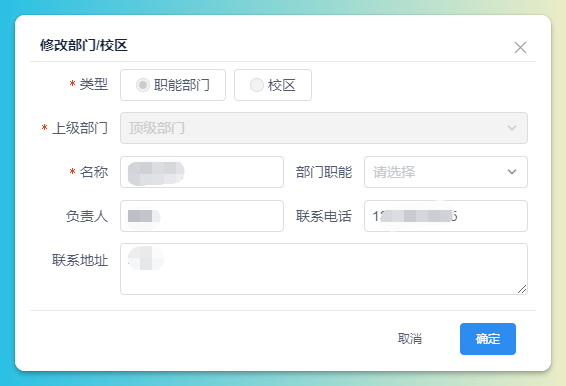
Task: Click into the 联系地址 text area
Action: [324, 269]
